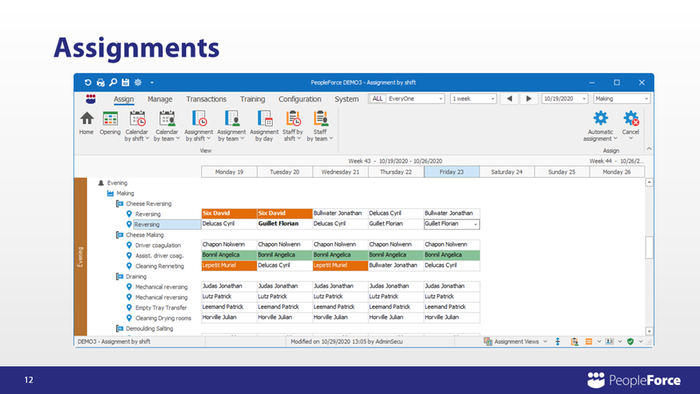
Task: Open Assignment by day view
Action: coord(264,126)
